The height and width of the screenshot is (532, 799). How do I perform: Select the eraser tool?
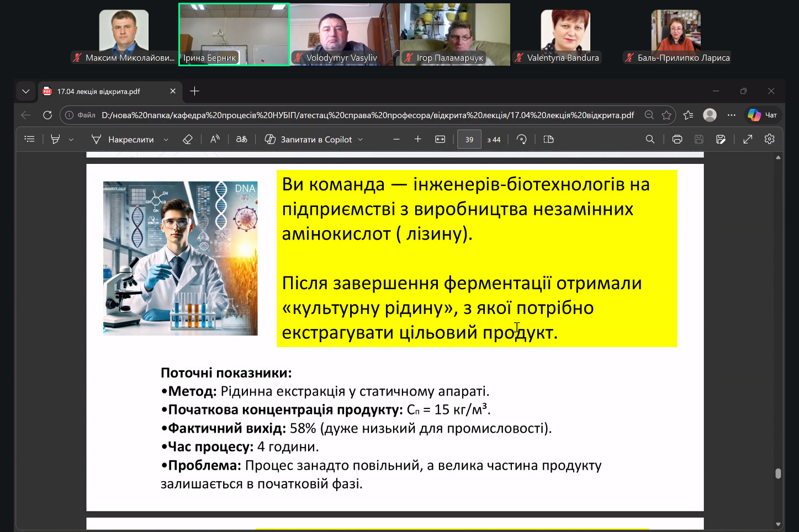(188, 140)
